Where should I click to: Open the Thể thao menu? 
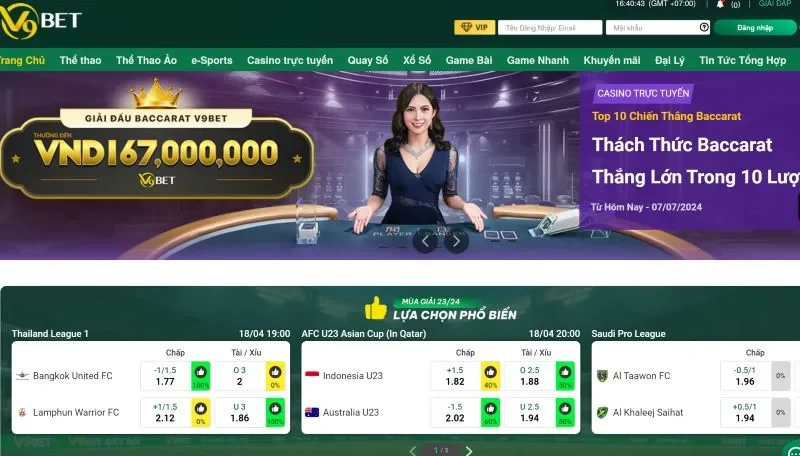tap(80, 60)
